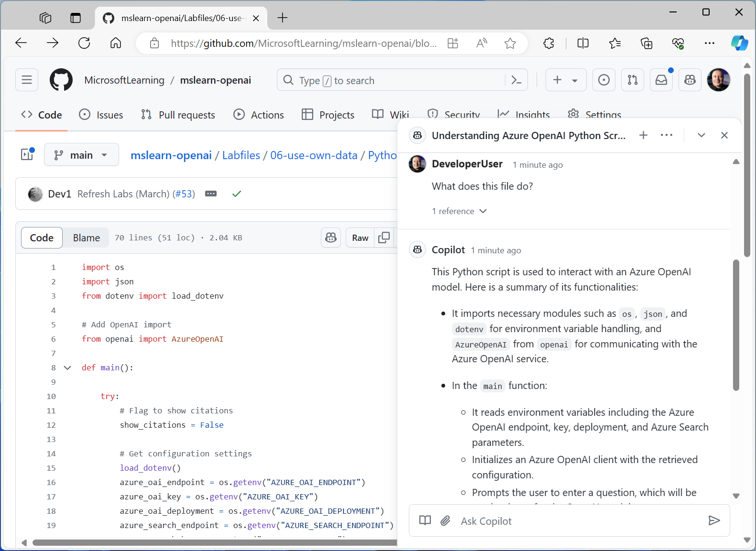Copy raw file contents icon
756x551 pixels.
click(384, 238)
